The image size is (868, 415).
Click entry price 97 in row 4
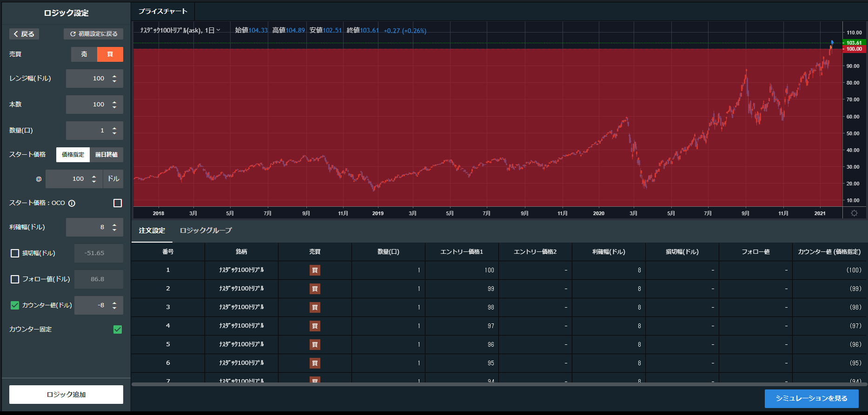click(491, 326)
